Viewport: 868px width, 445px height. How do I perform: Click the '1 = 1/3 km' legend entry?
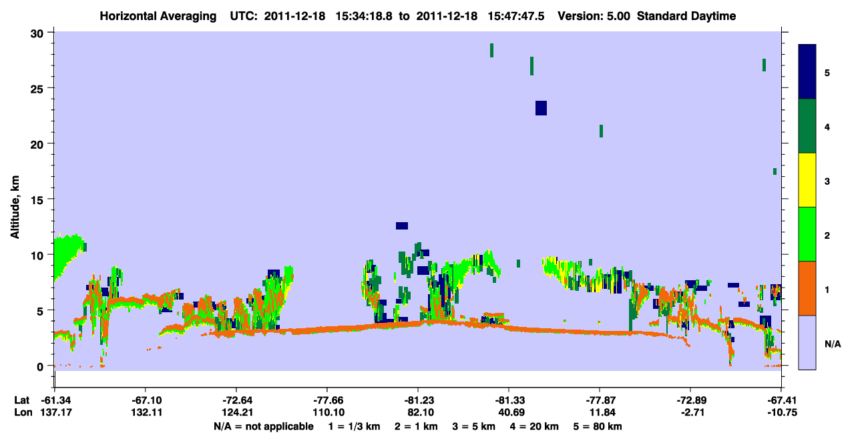click(x=354, y=426)
